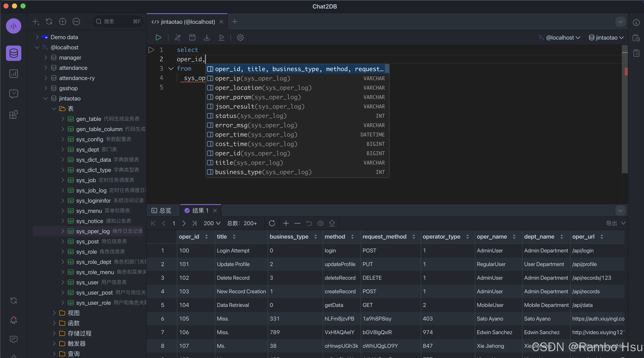Go to the last results page
The height and width of the screenshot is (358, 644).
[194, 223]
